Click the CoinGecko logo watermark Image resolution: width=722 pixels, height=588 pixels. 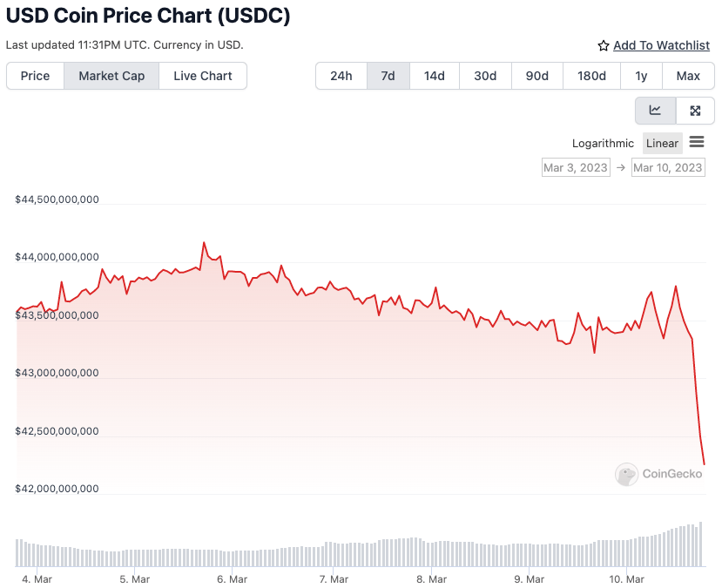pos(658,474)
